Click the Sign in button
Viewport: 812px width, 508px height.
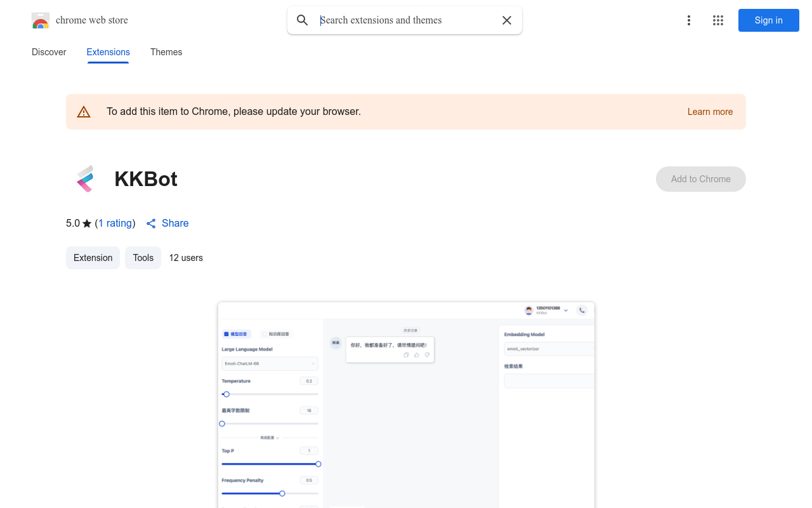pyautogui.click(x=769, y=20)
